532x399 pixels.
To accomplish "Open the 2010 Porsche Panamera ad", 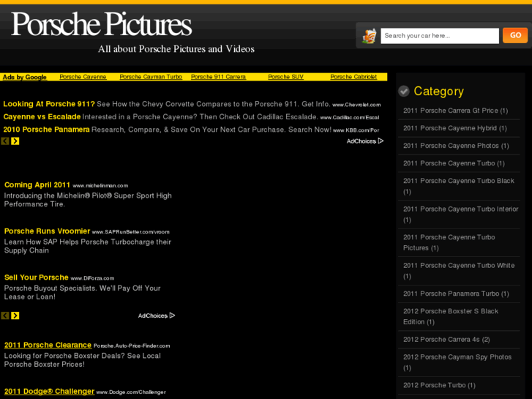I will [47, 130].
